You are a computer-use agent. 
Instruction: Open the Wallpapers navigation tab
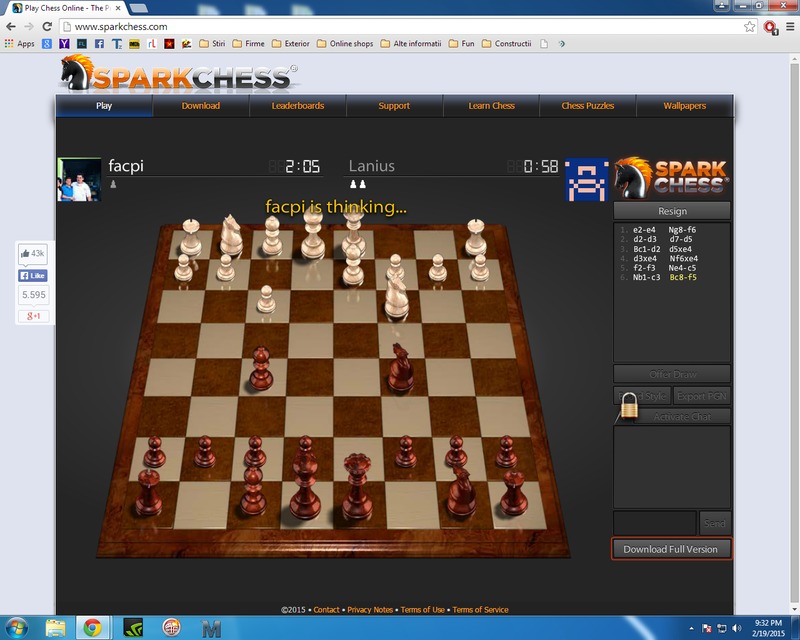[x=685, y=106]
